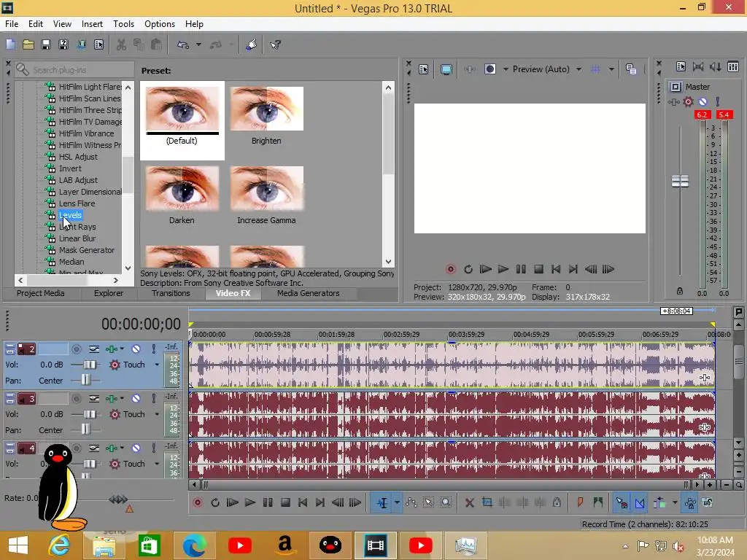Click the Open project folder icon
Image resolution: width=747 pixels, height=560 pixels.
(x=28, y=44)
